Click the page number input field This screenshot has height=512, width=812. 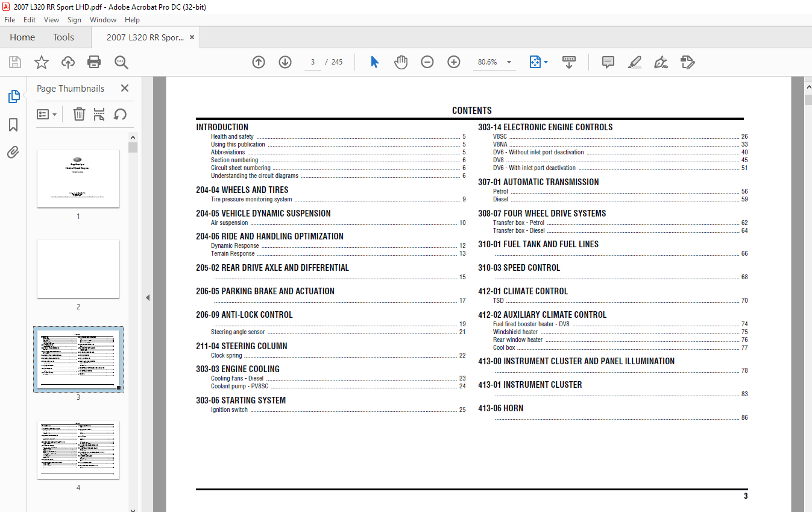click(313, 62)
